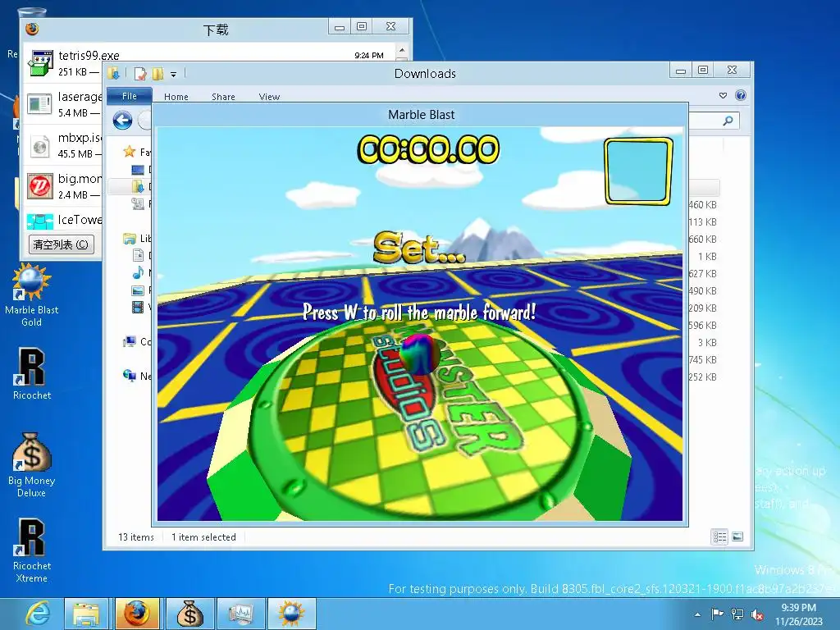Viewport: 840px width, 630px height.
Task: Open the View ribbon tab
Action: [269, 97]
